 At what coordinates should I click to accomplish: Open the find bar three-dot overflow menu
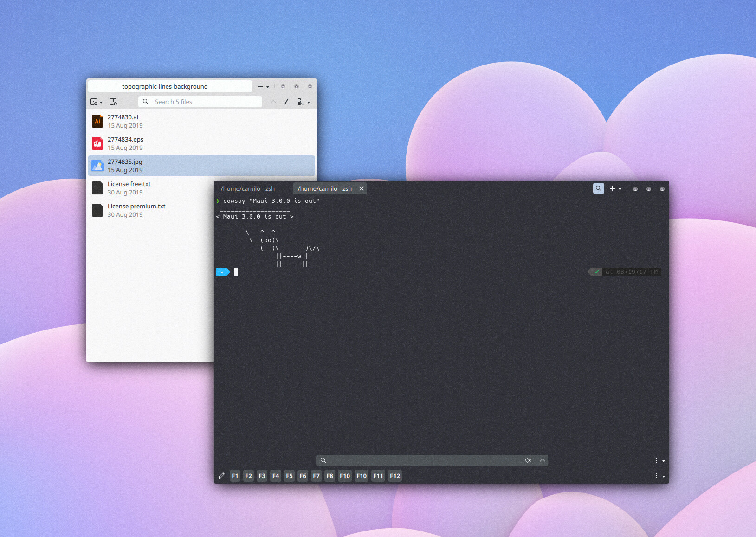click(x=656, y=460)
